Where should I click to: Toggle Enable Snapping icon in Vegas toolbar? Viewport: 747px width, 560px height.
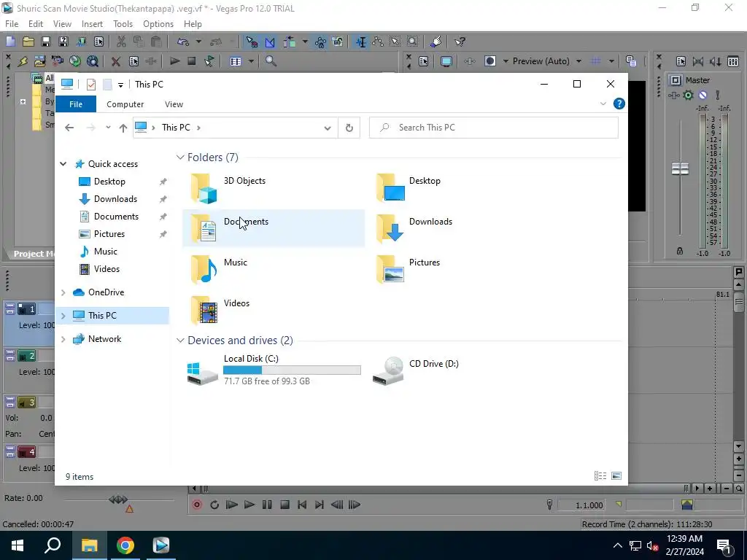coord(252,42)
